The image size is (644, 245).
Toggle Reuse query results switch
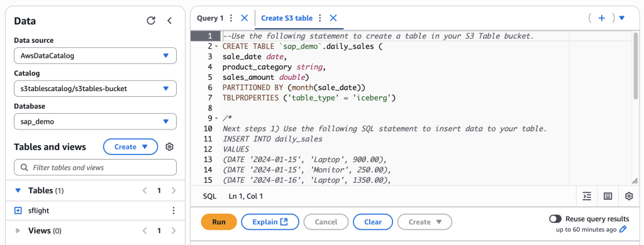point(556,219)
